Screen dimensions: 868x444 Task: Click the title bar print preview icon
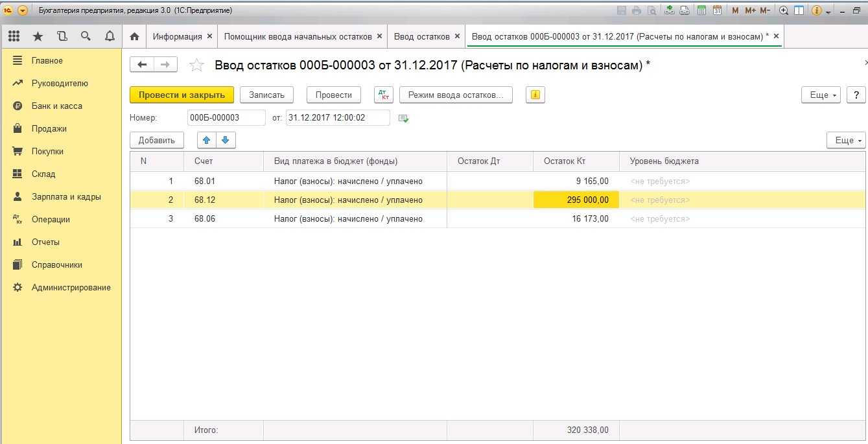point(651,10)
